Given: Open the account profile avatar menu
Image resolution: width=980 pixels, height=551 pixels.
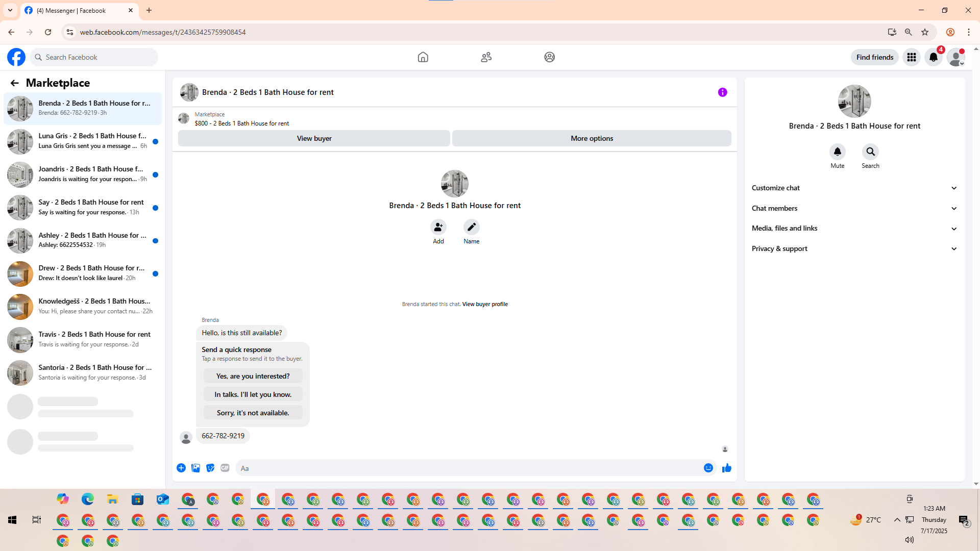Looking at the screenshot, I should (x=956, y=57).
